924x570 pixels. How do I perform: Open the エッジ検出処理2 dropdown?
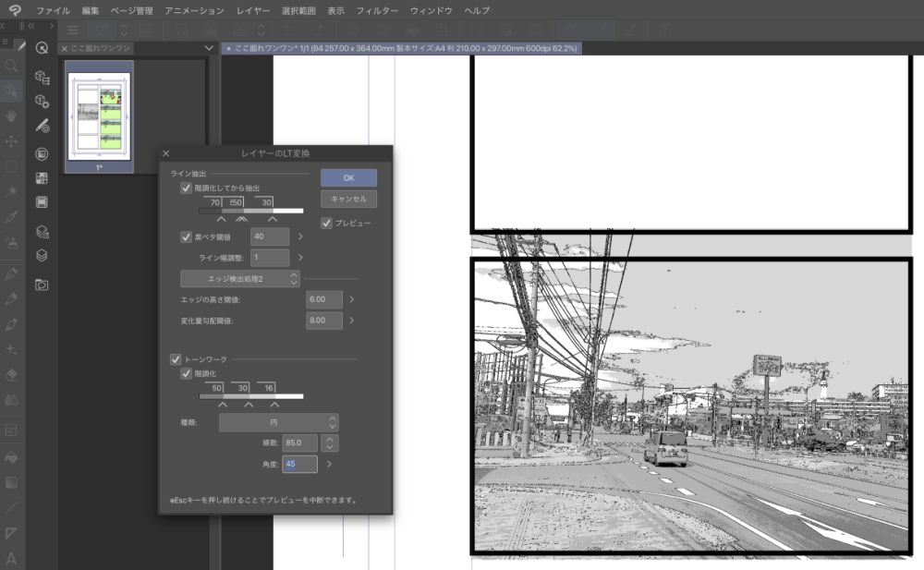[x=240, y=278]
